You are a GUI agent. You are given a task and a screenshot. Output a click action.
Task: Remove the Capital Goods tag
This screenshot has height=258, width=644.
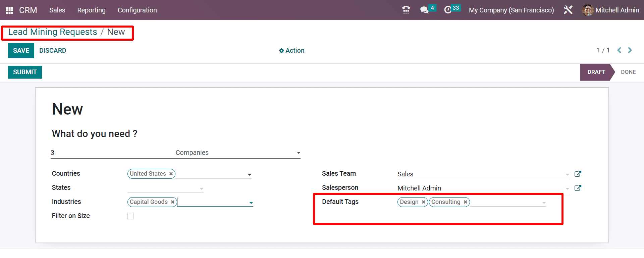tap(173, 202)
